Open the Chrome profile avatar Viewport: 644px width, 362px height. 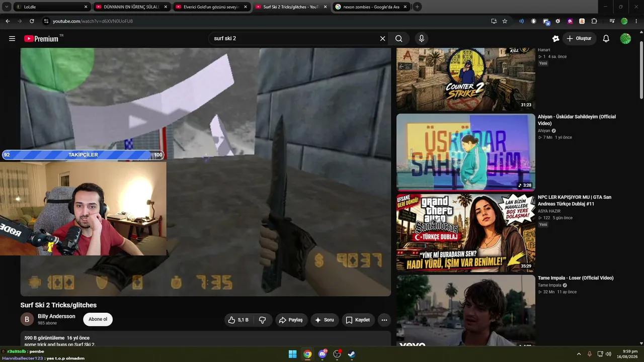click(x=624, y=21)
